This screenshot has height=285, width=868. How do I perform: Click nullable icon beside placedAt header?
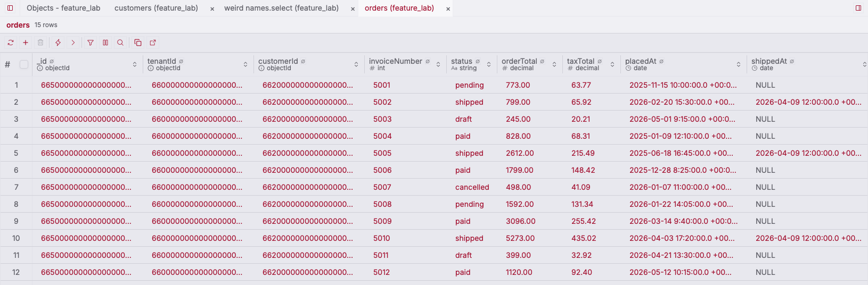tap(662, 62)
